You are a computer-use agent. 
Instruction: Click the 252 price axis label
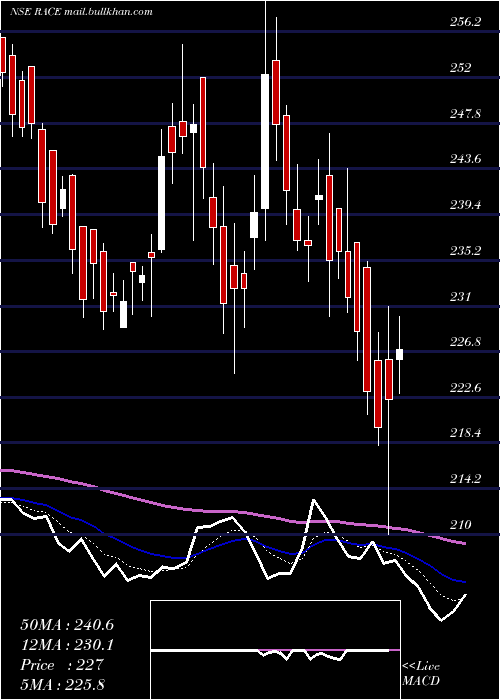click(461, 67)
